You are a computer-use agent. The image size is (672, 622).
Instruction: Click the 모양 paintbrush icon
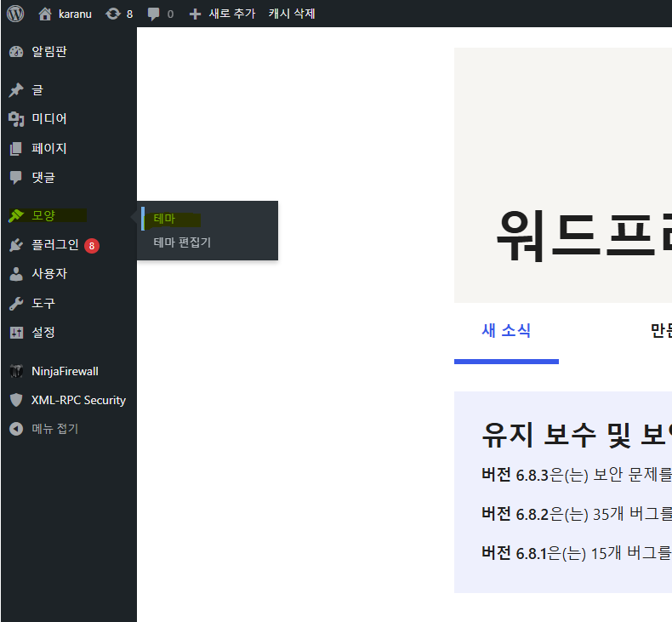point(16,215)
